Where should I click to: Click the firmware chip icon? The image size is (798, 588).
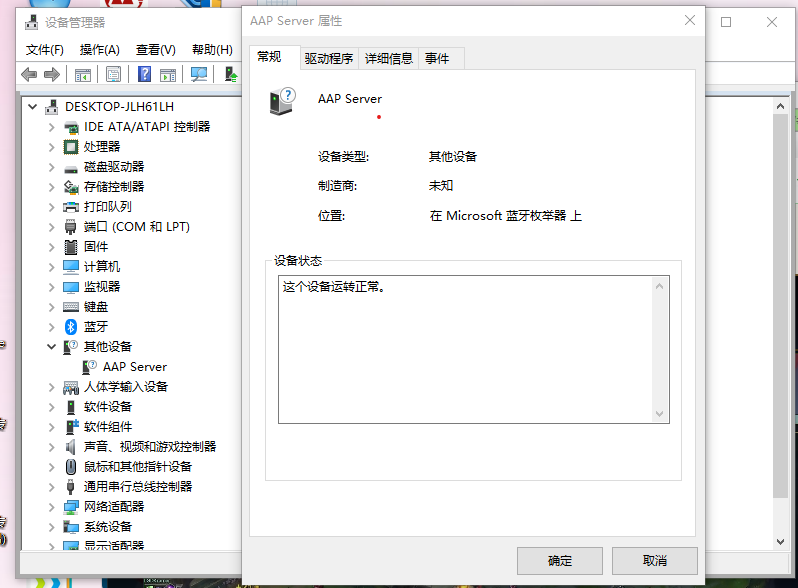pos(71,247)
